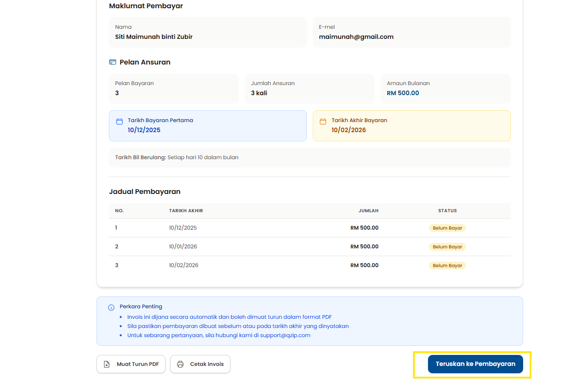Click the printer icon beside Cetak Invois
The image size is (567, 392).
180,365
